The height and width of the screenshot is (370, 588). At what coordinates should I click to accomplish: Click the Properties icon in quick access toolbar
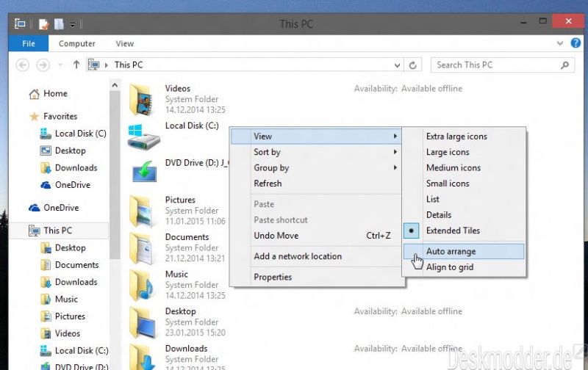[43, 24]
